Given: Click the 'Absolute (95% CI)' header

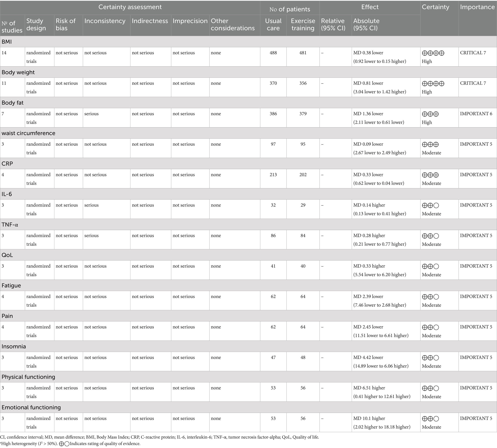Looking at the screenshot, I should click(x=366, y=25).
